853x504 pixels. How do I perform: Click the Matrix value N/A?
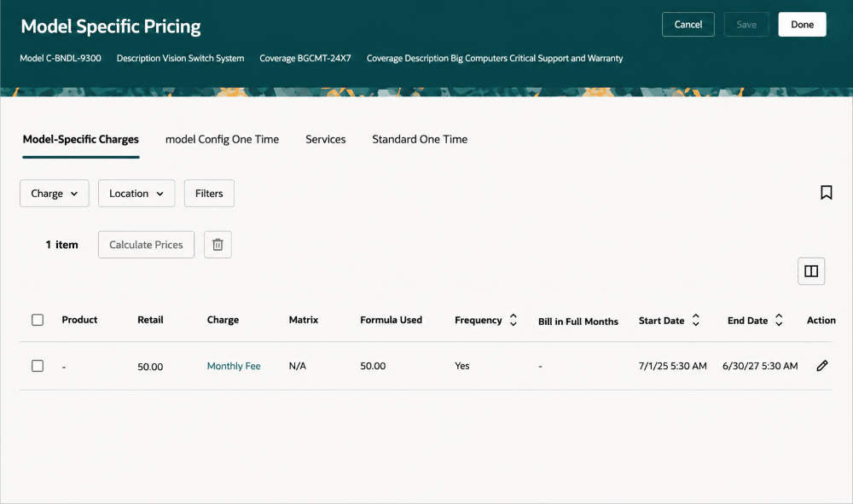click(298, 366)
